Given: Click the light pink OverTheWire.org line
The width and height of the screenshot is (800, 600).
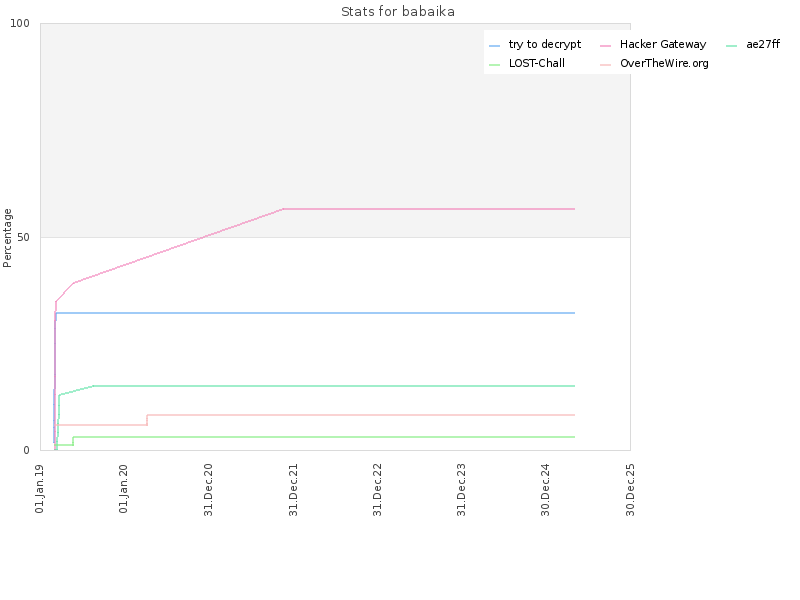Looking at the screenshot, I should [x=361, y=415].
